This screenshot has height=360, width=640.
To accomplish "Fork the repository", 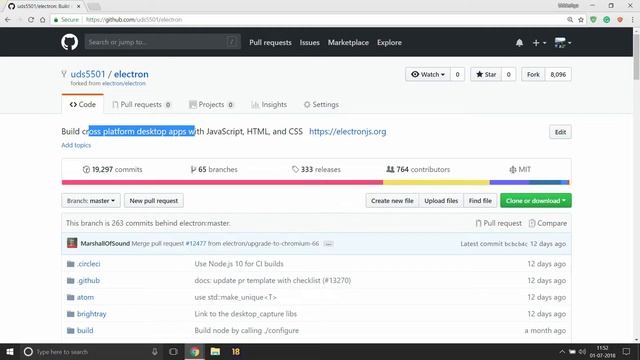I will [x=533, y=74].
